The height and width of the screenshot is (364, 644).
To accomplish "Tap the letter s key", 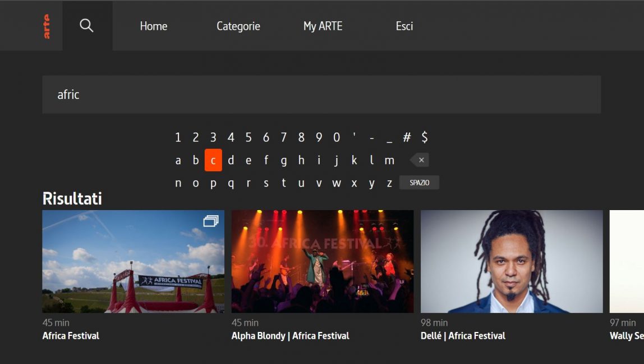I will (x=266, y=183).
